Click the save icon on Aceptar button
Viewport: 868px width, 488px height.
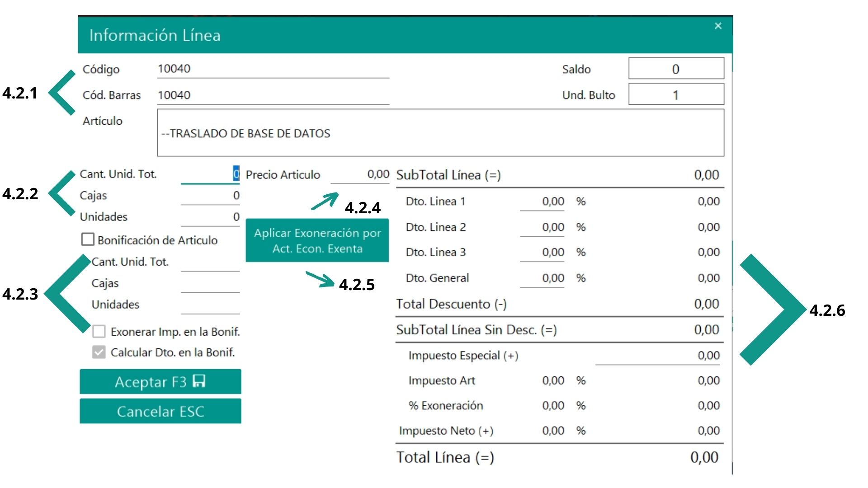click(x=199, y=381)
